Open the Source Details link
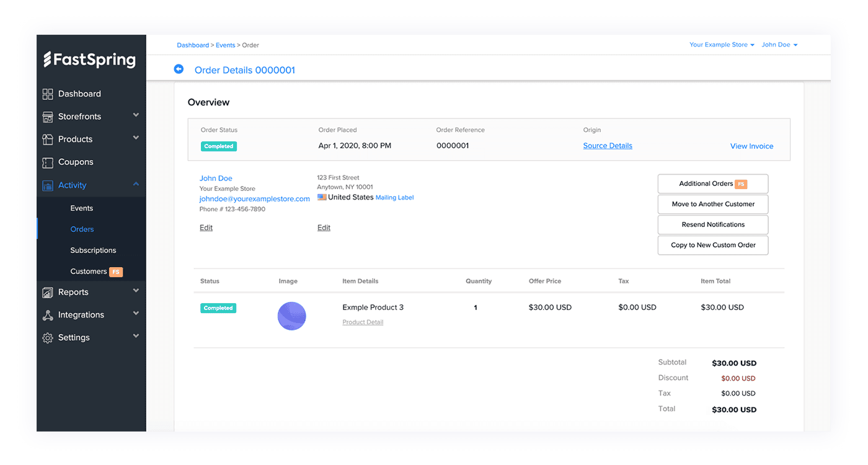Screen dimensions: 868x465 click(608, 146)
